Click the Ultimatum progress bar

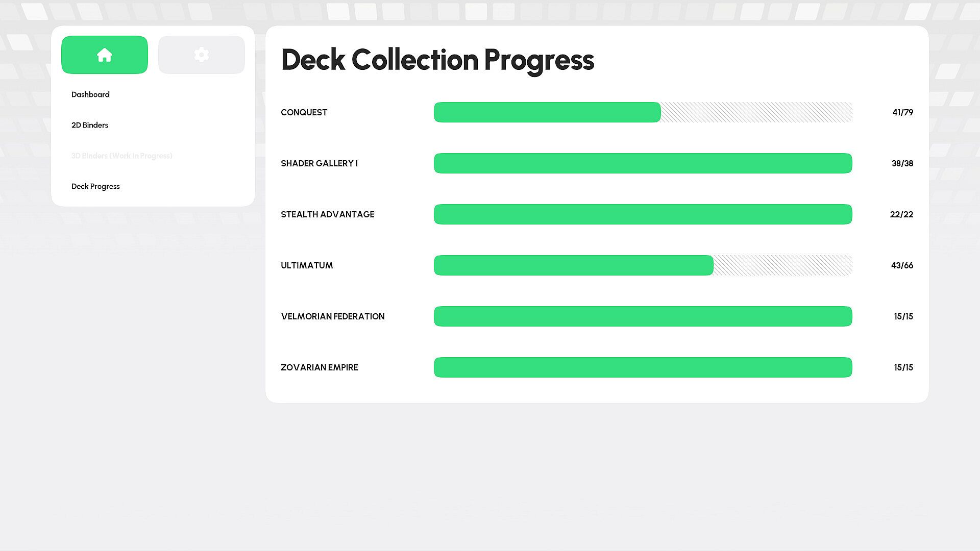[x=643, y=265]
